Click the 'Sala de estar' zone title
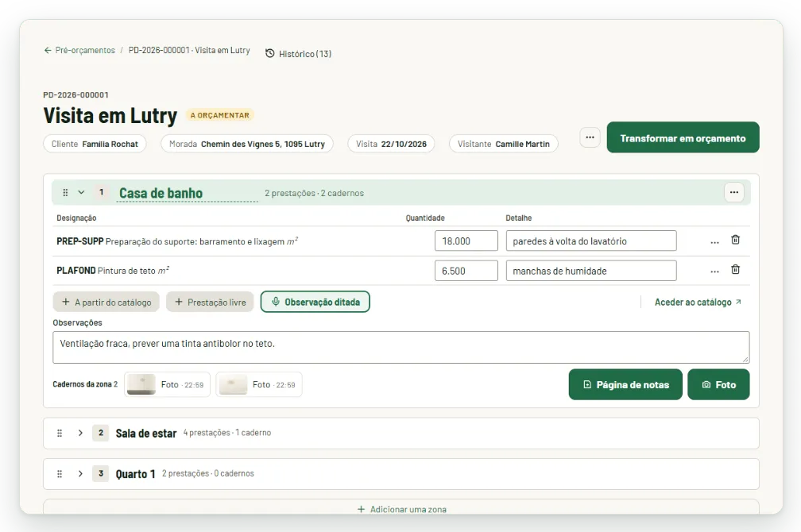The height and width of the screenshot is (532, 801). click(x=146, y=434)
